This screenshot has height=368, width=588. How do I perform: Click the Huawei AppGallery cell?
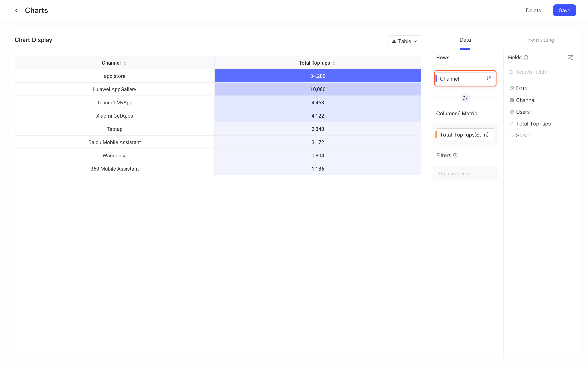114,89
